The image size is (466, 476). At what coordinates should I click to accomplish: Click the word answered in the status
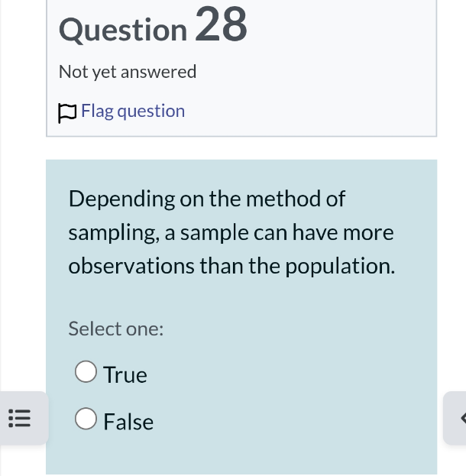161,72
